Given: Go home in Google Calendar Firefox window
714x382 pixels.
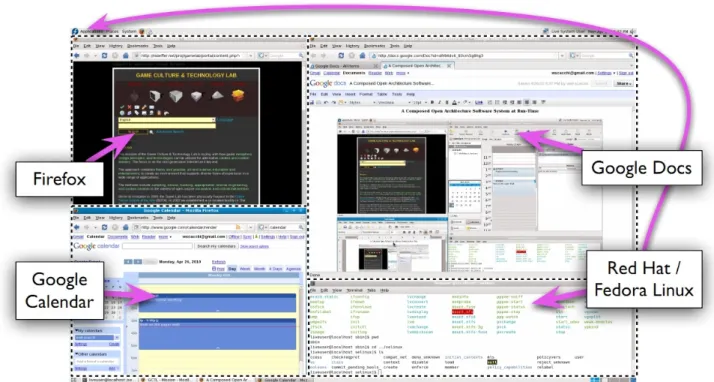Looking at the screenshot, I should 126,227.
